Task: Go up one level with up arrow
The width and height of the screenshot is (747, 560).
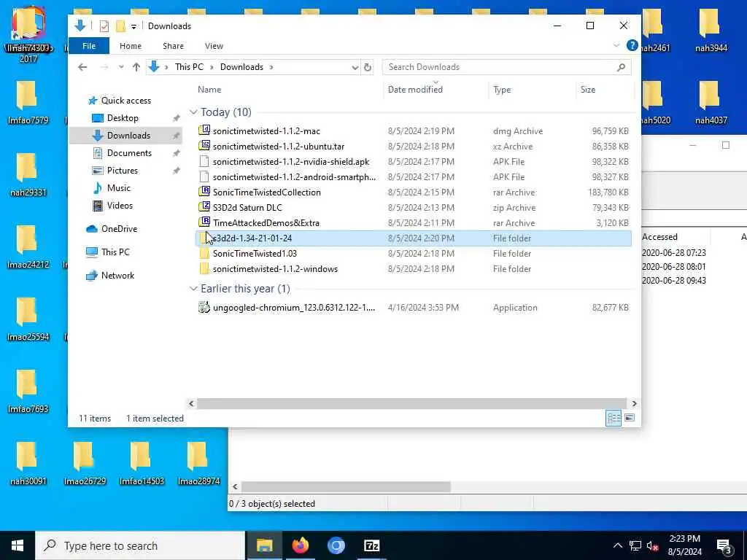Action: click(x=136, y=67)
